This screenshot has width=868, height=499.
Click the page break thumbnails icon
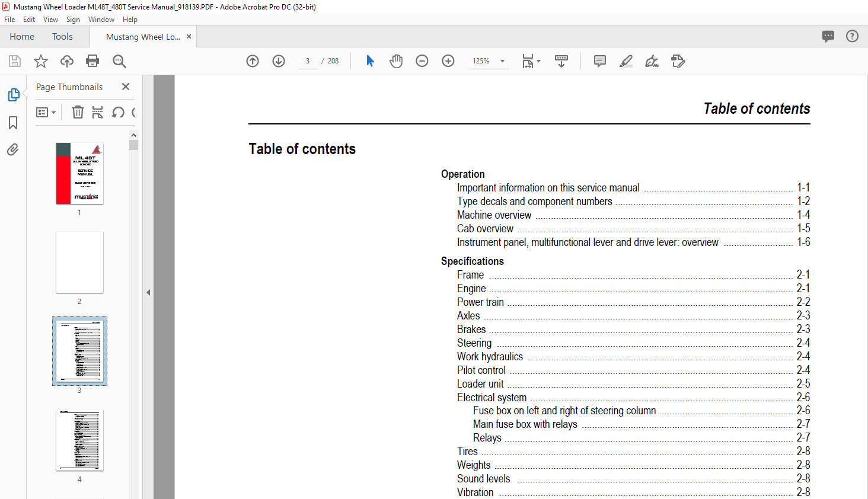[x=98, y=112]
